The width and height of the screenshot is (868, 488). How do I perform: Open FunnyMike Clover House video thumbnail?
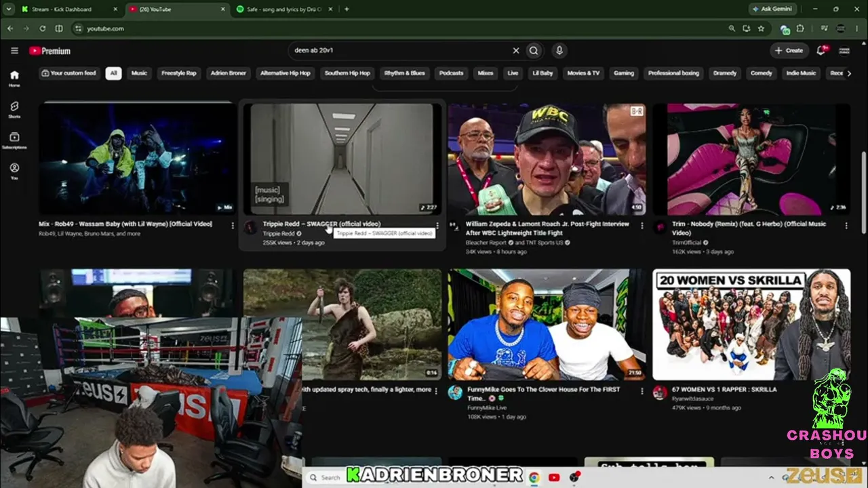point(547,325)
